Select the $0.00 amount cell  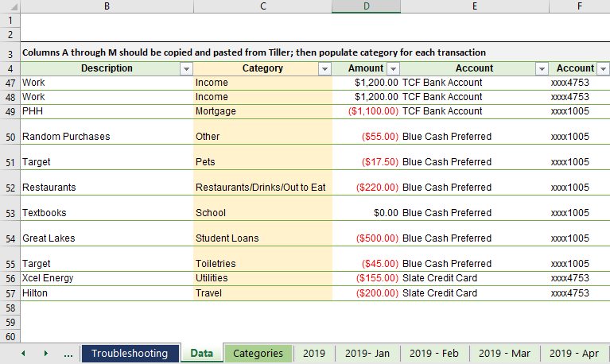pyautogui.click(x=366, y=208)
